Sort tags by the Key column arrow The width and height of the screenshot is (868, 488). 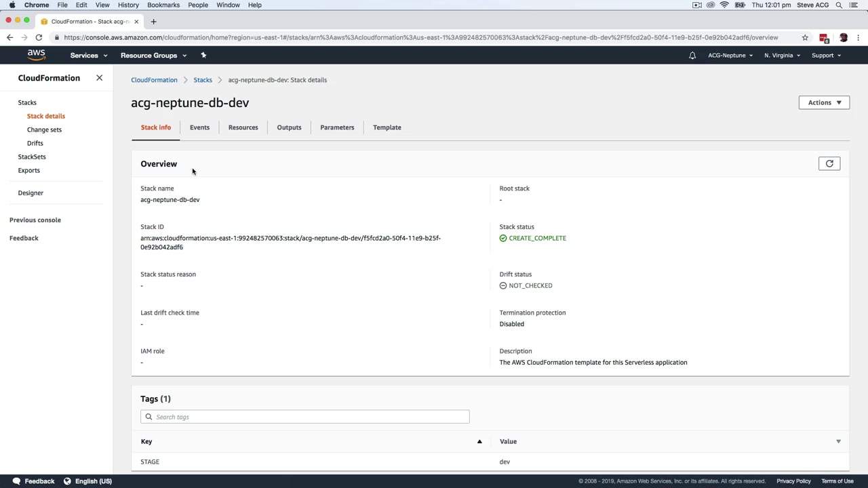pyautogui.click(x=479, y=441)
